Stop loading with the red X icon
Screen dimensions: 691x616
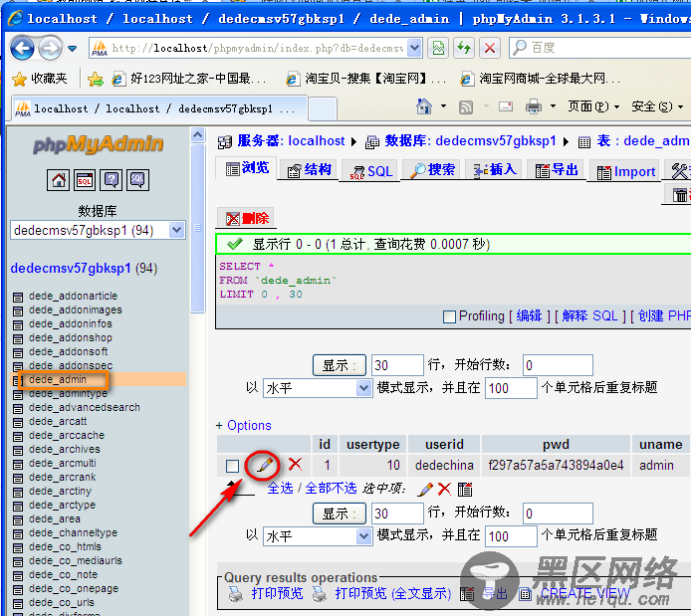(490, 48)
